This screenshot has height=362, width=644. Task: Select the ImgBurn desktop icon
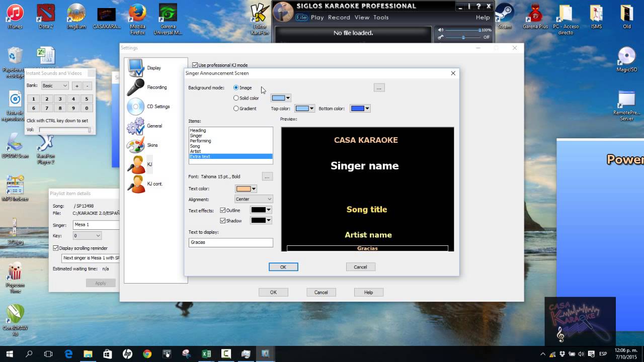pyautogui.click(x=76, y=17)
